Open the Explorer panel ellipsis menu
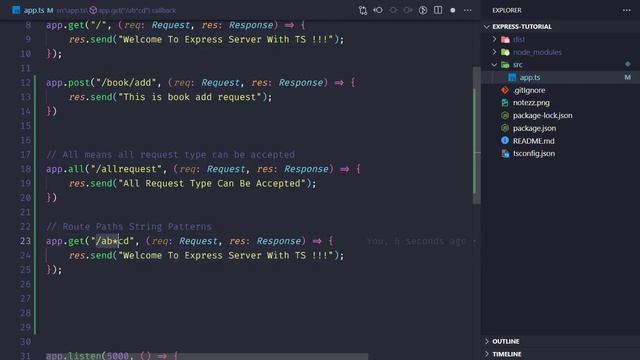This screenshot has width=640, height=360. 627,10
